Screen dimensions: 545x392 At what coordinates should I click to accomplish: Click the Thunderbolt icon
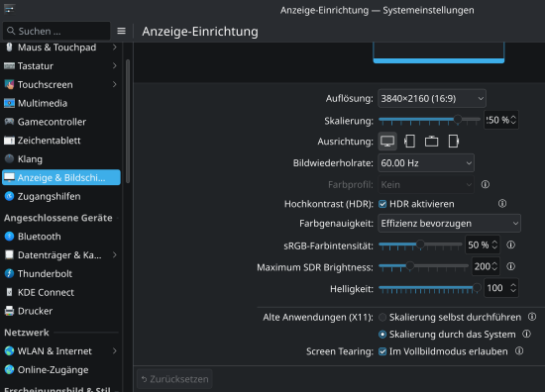9,273
